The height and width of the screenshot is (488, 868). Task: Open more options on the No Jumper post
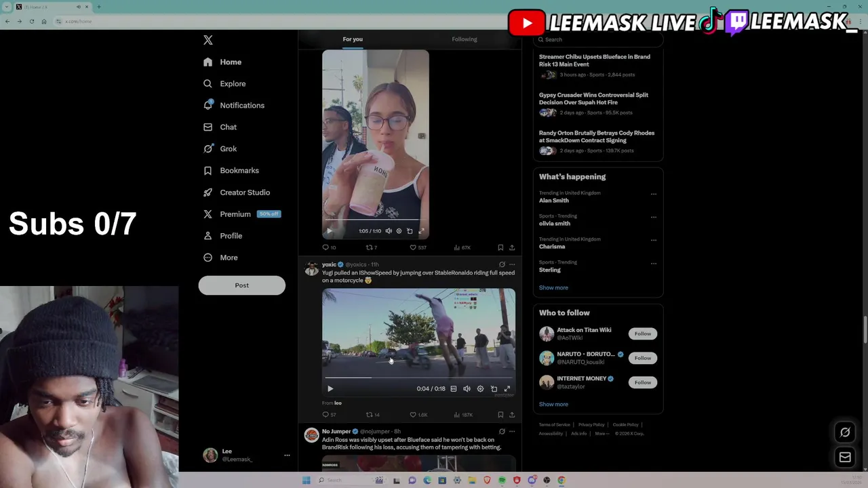point(512,431)
